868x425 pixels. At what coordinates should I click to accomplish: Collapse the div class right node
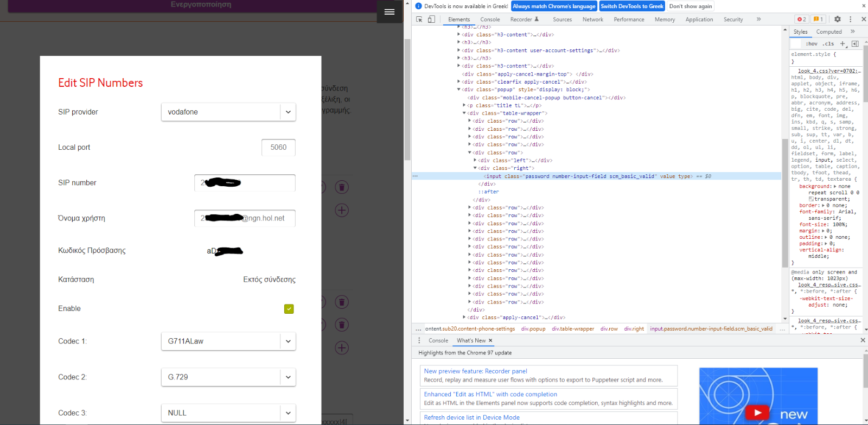[x=475, y=168]
